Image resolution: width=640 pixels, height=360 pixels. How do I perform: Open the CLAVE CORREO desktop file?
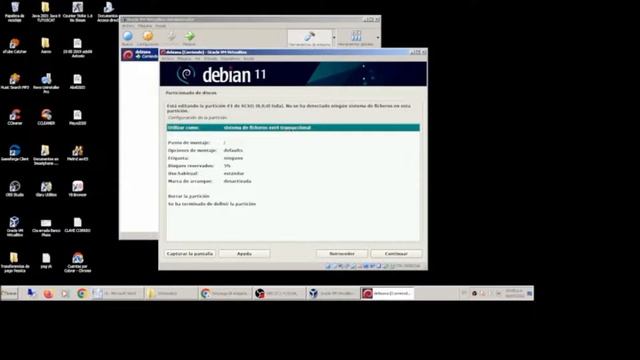coord(78,225)
